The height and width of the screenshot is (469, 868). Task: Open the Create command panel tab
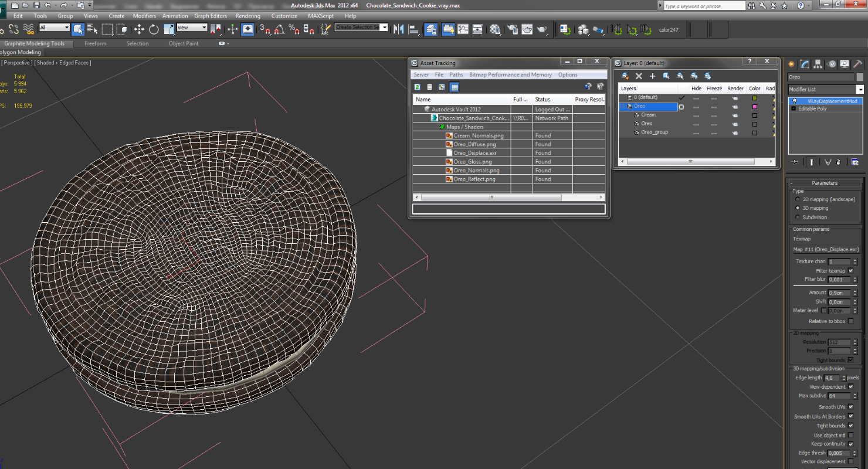click(792, 64)
